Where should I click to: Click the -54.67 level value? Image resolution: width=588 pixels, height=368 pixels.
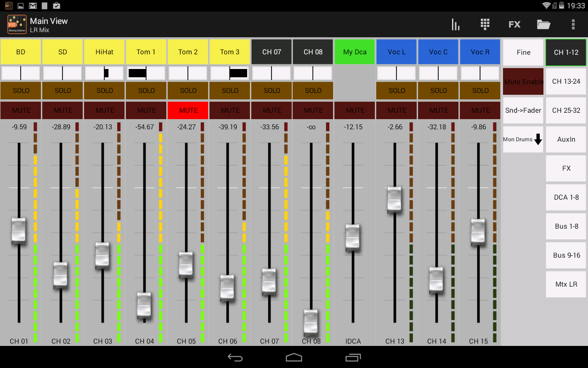point(144,127)
